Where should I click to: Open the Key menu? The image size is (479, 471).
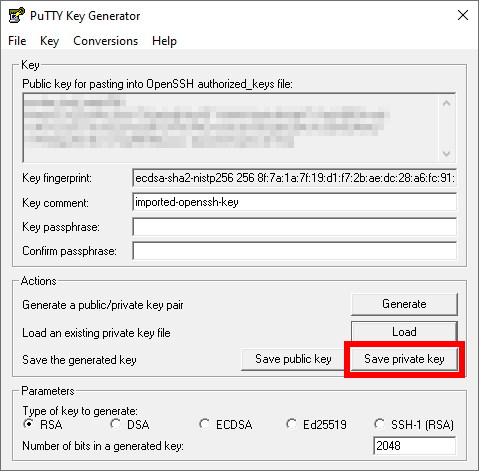(49, 41)
